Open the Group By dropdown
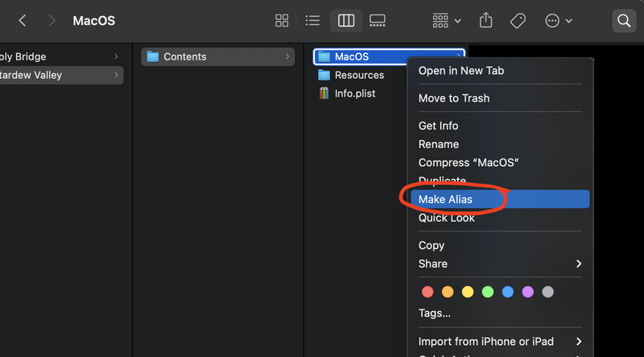This screenshot has width=644, height=357. [x=447, y=21]
